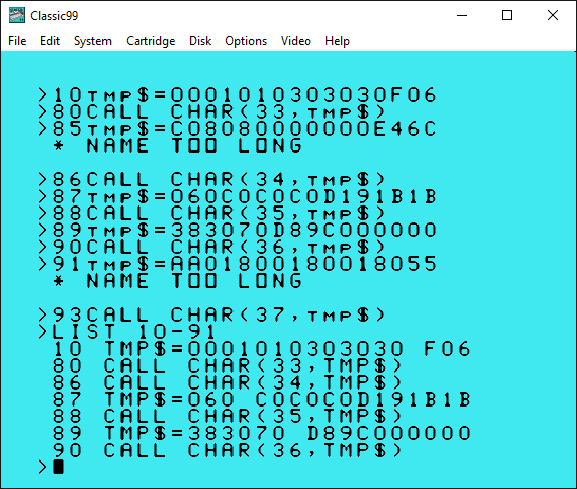Open the File menu
Viewport: 577px width, 489px height.
17,41
